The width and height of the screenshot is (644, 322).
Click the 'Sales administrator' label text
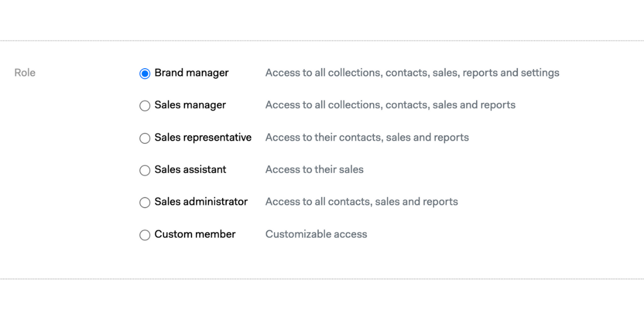201,202
